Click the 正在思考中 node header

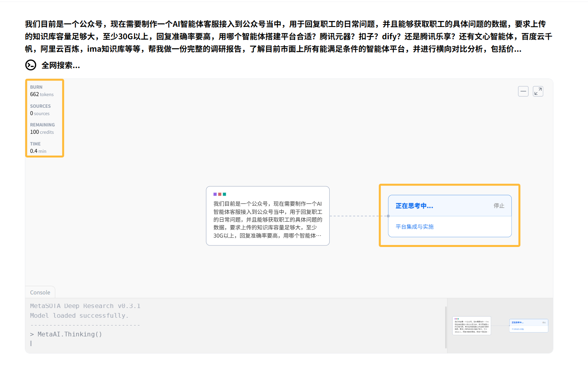414,206
